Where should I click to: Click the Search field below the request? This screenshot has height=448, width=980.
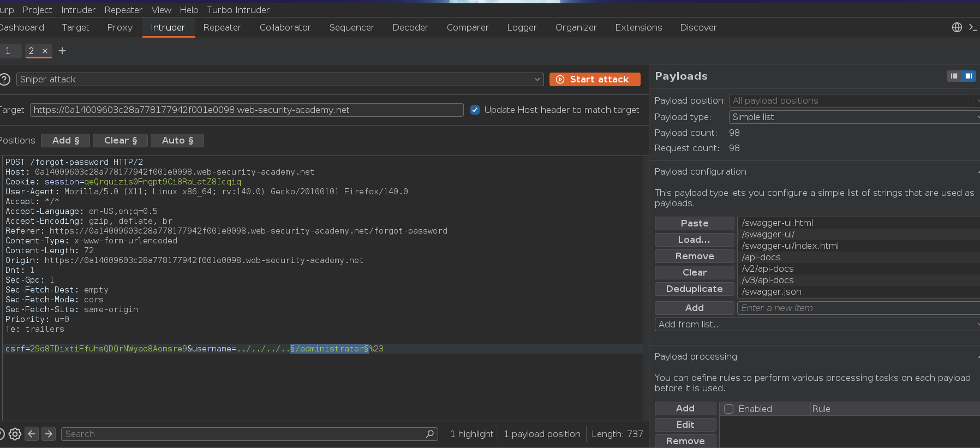coord(249,434)
